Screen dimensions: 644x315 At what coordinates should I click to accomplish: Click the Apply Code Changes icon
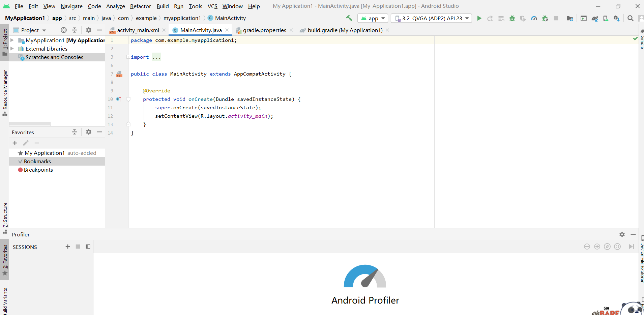[x=501, y=18]
